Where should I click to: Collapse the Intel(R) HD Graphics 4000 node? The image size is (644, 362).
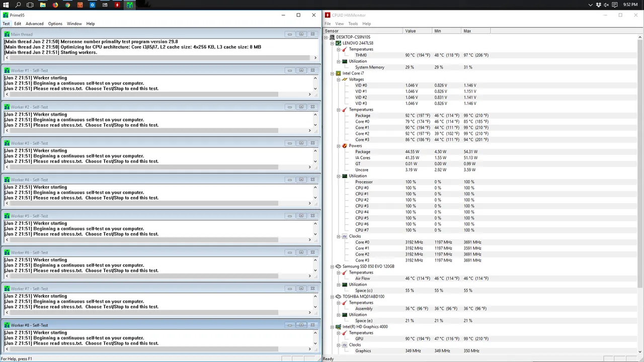(332, 327)
